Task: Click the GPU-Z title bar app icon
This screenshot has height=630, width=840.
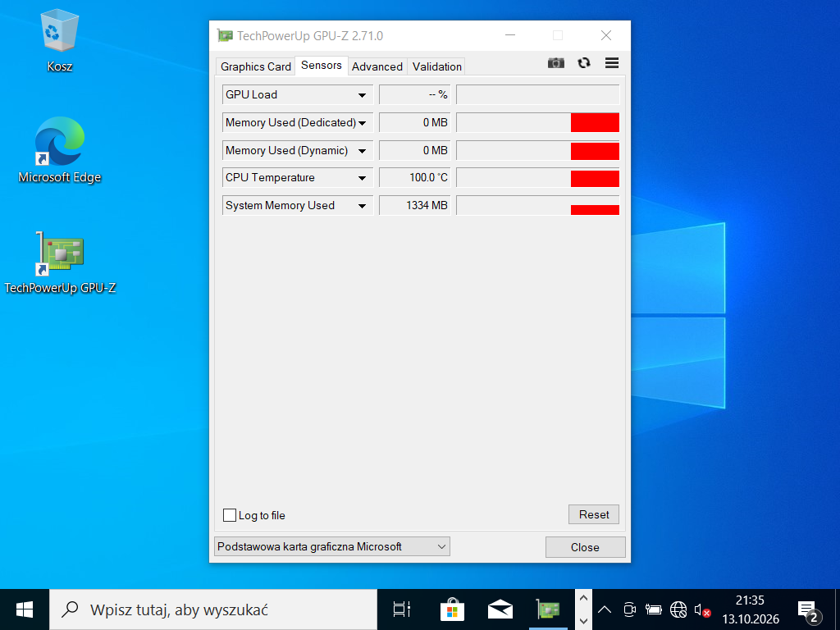Action: (x=225, y=36)
